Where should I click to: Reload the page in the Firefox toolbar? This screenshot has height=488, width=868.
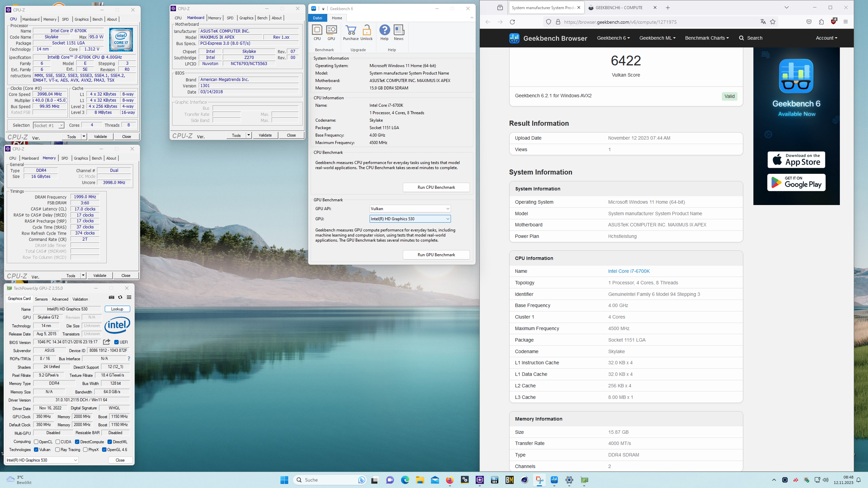pos(512,22)
